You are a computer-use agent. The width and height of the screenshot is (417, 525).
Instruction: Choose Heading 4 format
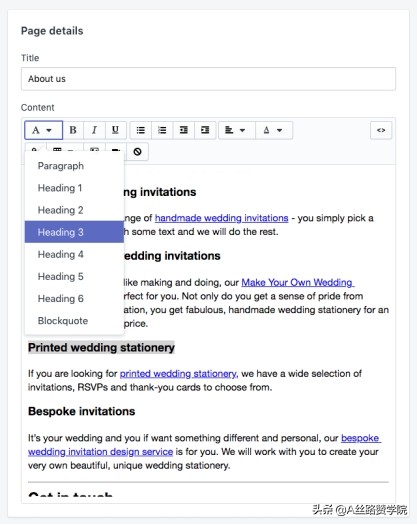74,254
